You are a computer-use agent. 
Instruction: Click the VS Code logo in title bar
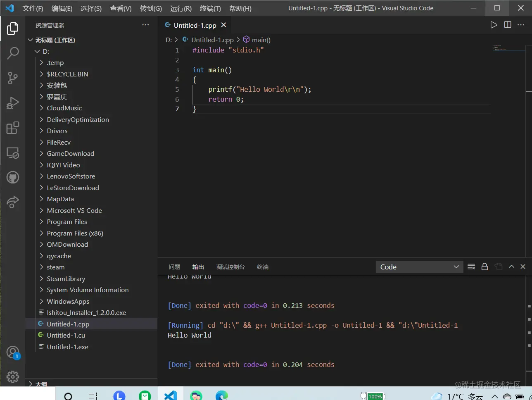coord(9,8)
